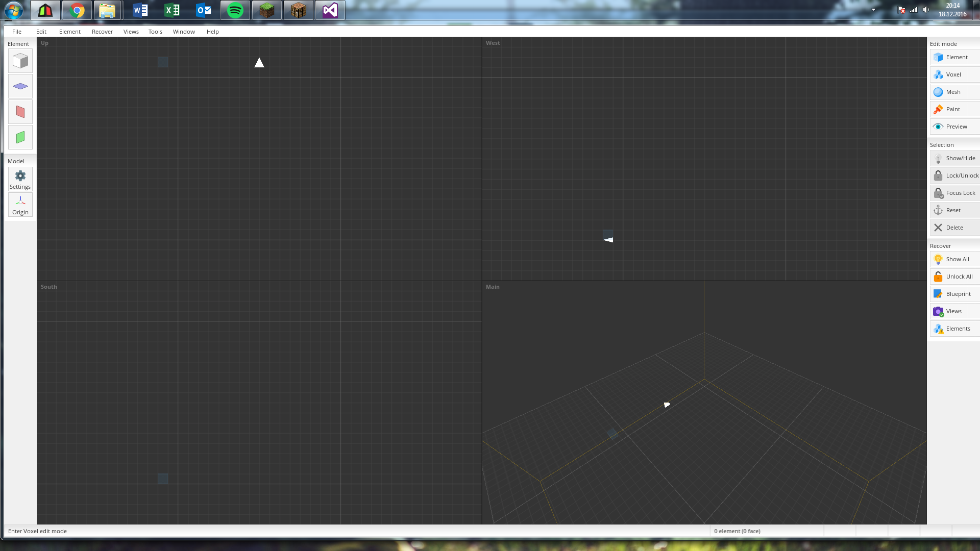Click the network signal tray icon
This screenshot has height=551, width=980.
[x=914, y=10]
